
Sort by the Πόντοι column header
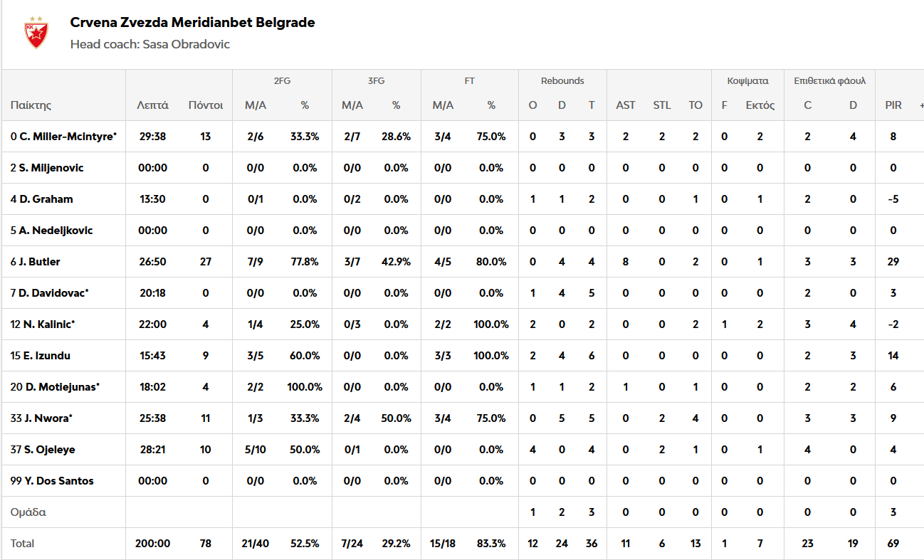tap(206, 105)
